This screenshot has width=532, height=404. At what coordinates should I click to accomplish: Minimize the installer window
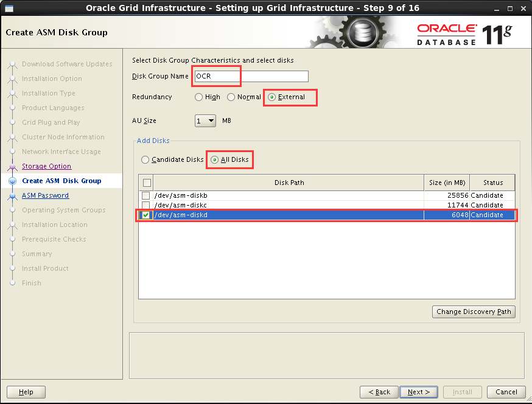(x=497, y=9)
